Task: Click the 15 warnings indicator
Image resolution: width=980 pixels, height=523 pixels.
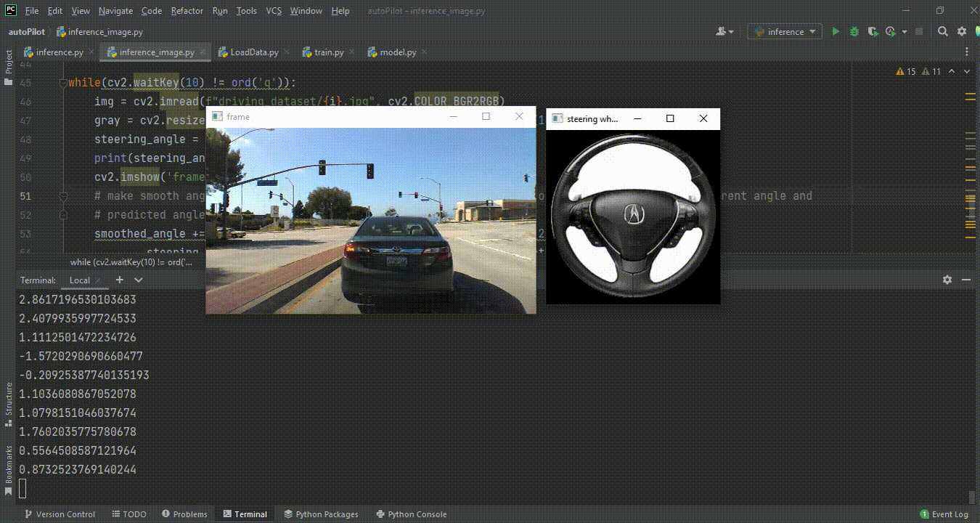Action: [906, 71]
